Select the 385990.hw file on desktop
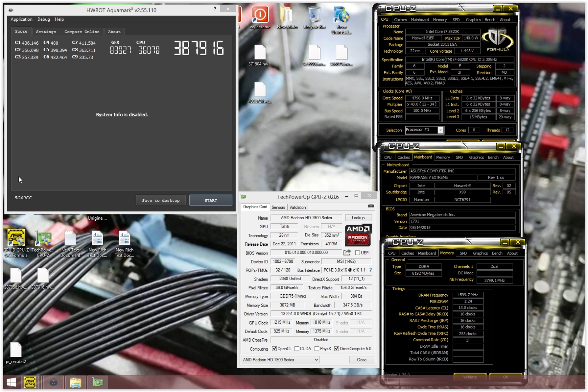Image resolution: width=588 pixels, height=392 pixels. click(314, 56)
